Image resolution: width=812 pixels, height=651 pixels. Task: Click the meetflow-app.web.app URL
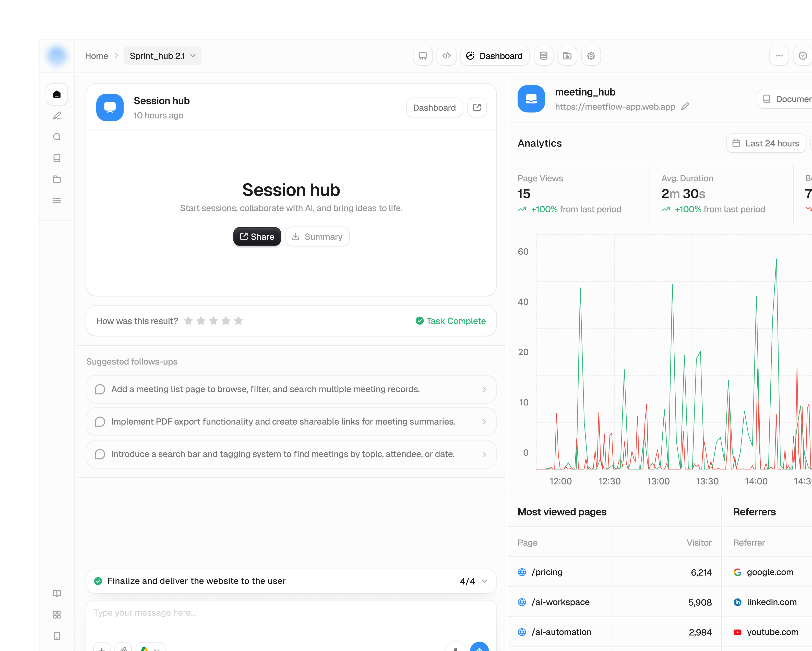point(615,106)
